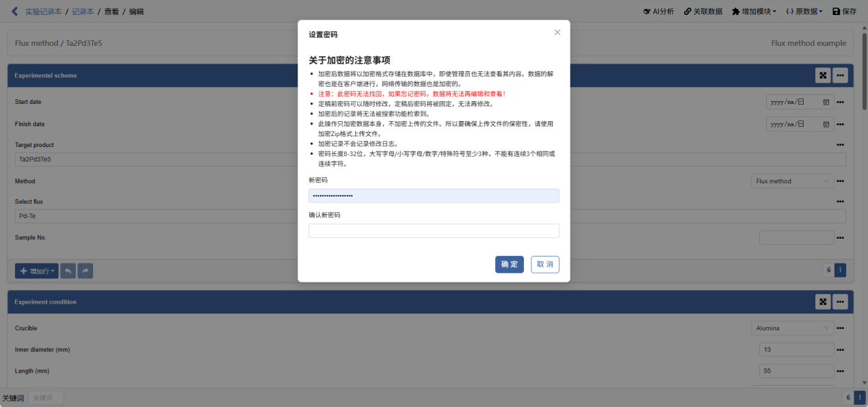Open the 原数据 dropdown menu
868x407 pixels.
click(x=804, y=11)
